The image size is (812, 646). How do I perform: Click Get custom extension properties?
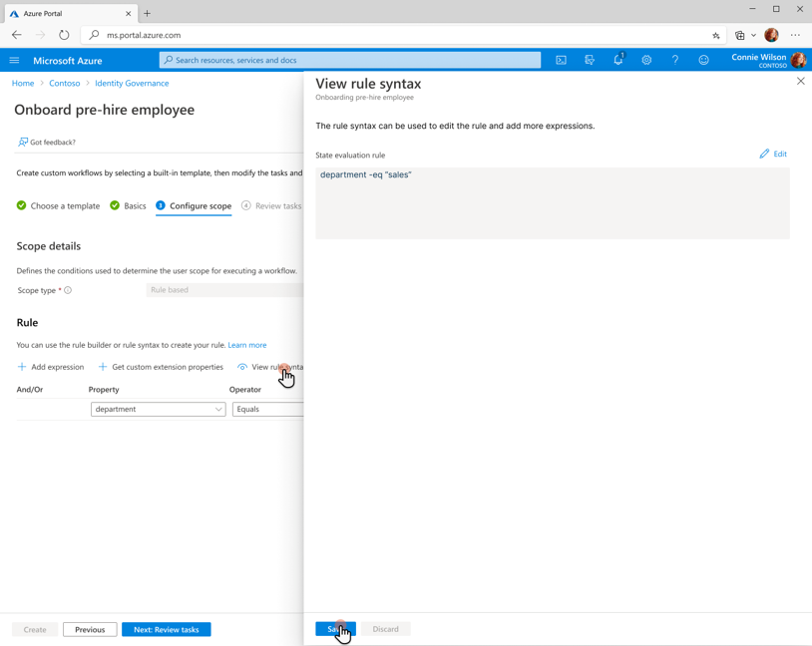coord(161,367)
